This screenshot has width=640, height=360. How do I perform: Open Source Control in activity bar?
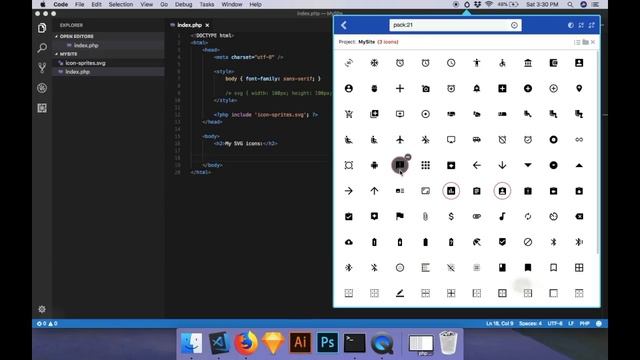(42, 68)
